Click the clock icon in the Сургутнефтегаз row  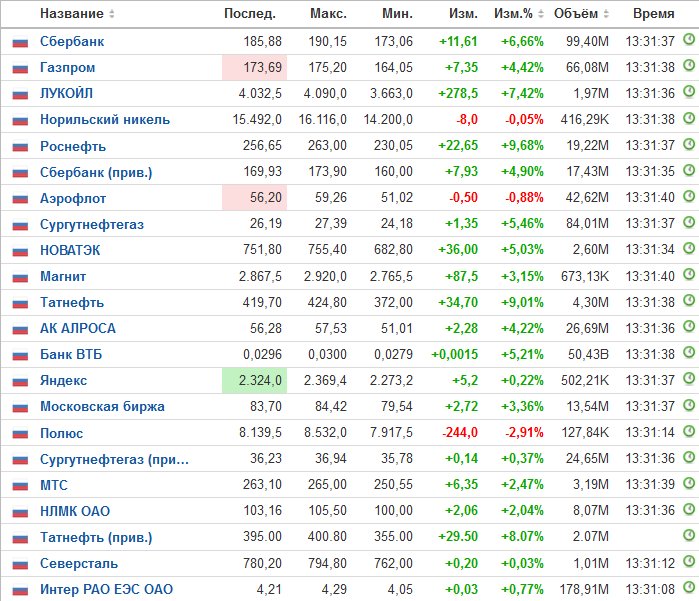coord(689,222)
